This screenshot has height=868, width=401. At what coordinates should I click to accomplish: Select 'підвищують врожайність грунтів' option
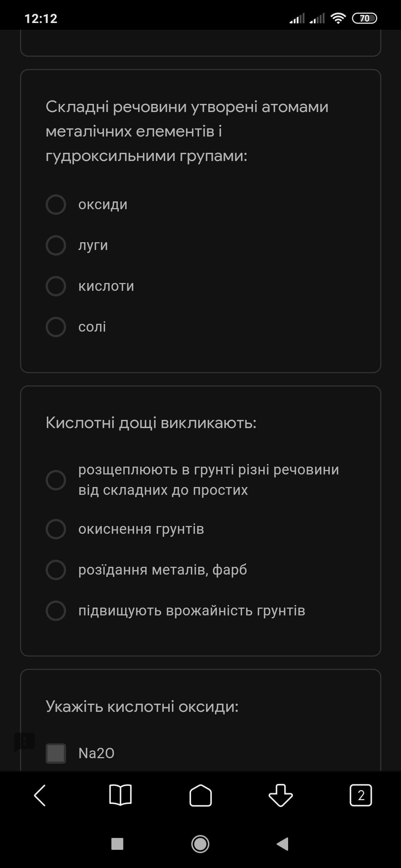pos(56,611)
